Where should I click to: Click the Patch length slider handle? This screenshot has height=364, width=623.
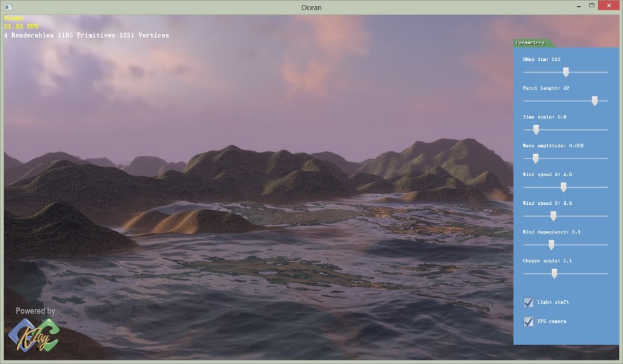coord(594,101)
